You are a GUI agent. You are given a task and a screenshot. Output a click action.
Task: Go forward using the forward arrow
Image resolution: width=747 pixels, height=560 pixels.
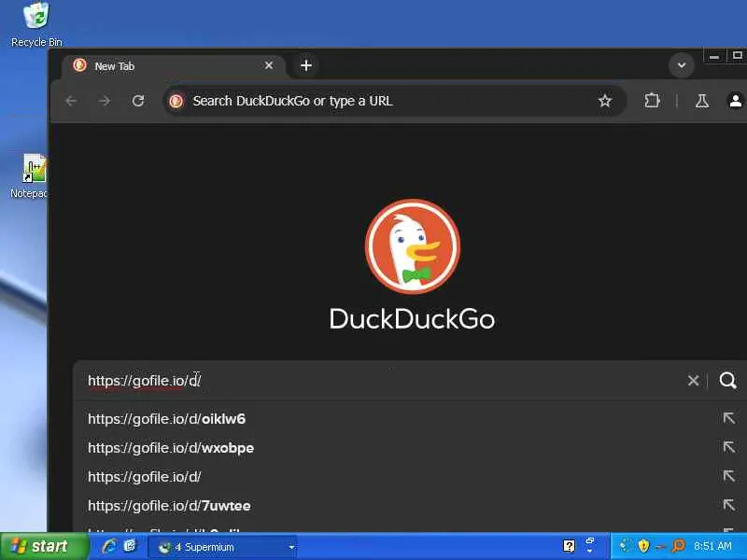point(105,101)
